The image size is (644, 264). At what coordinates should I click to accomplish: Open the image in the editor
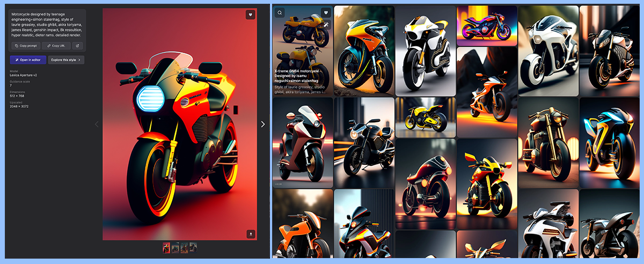27,60
